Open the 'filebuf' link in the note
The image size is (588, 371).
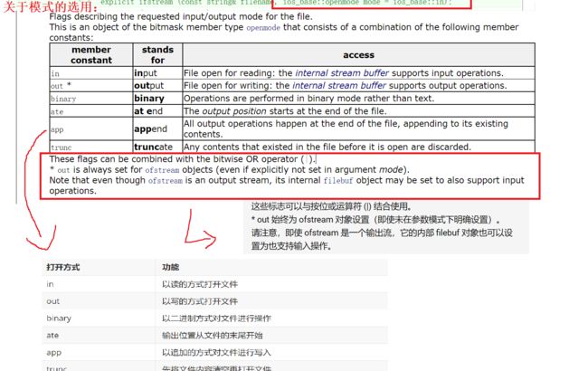click(x=338, y=180)
